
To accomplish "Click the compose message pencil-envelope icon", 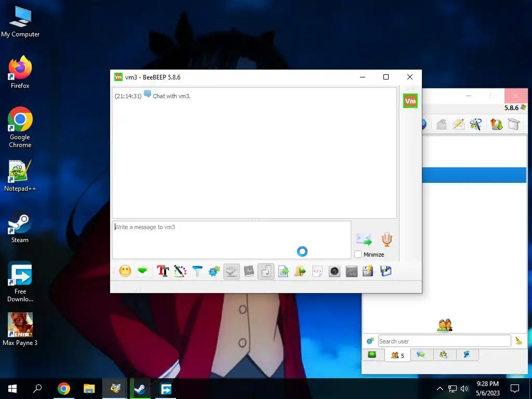I will (458, 124).
